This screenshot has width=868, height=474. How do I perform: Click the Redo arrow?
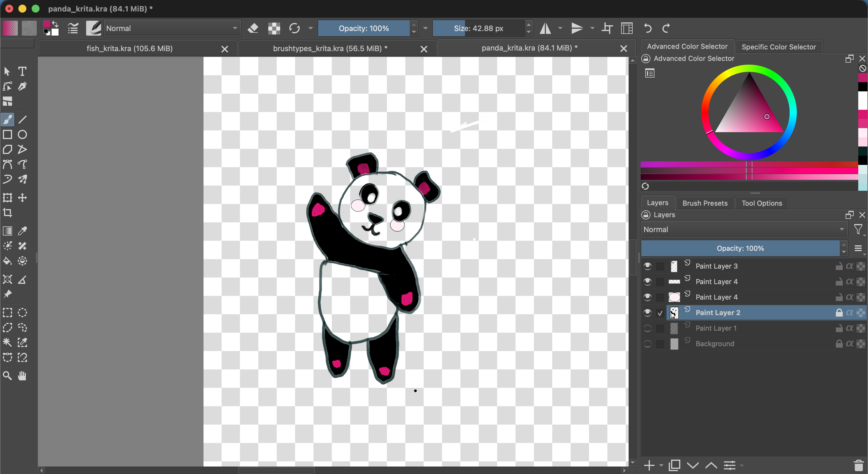tap(666, 28)
